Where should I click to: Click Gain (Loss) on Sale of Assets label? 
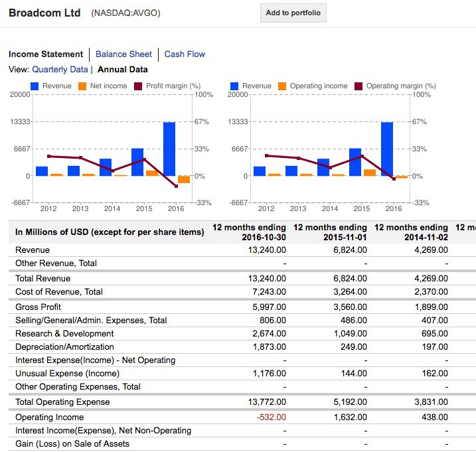pos(72,444)
